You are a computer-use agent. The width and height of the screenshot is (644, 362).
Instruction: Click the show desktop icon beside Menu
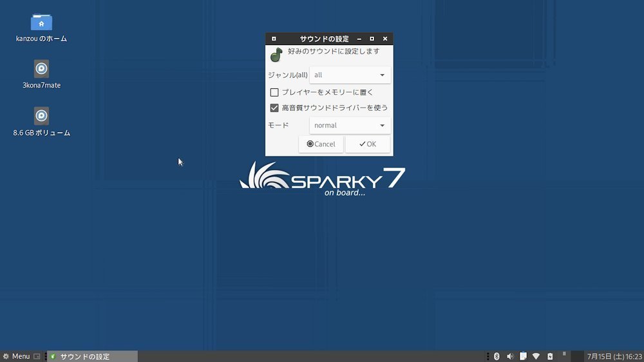click(x=37, y=356)
